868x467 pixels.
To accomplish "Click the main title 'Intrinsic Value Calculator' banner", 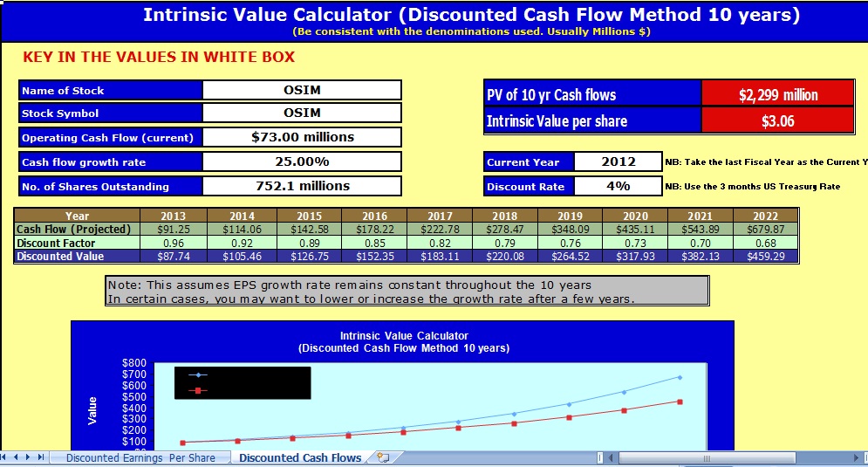I will pos(471,15).
